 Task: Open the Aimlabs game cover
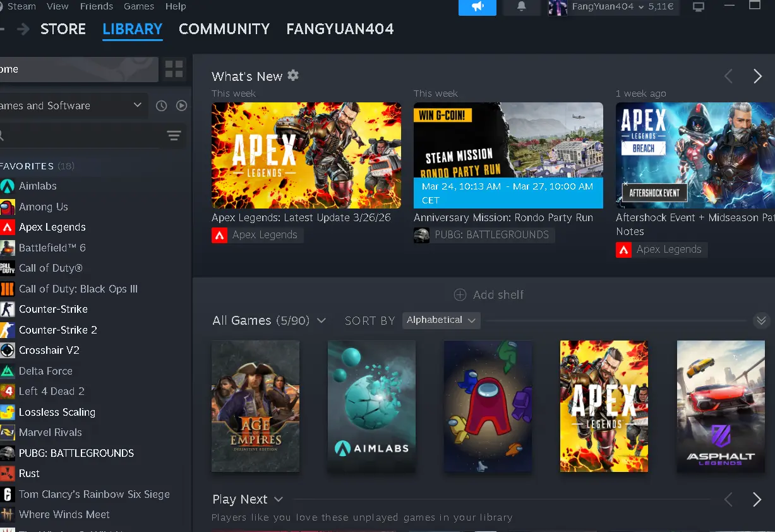click(371, 406)
